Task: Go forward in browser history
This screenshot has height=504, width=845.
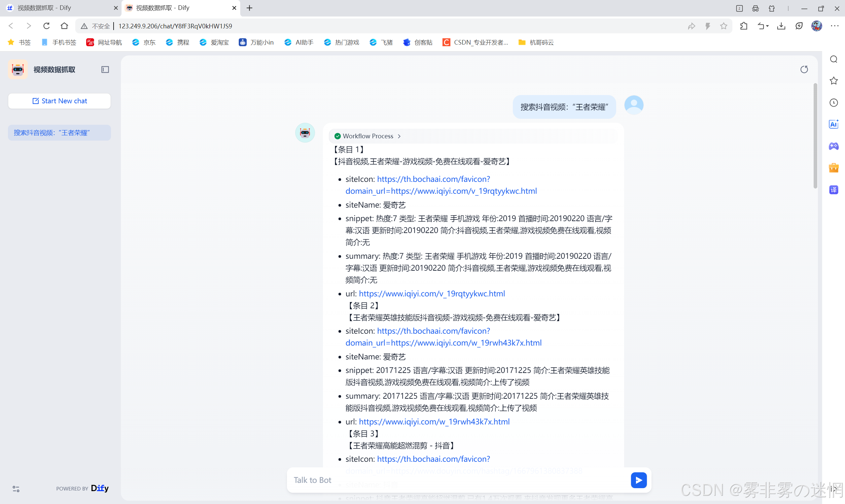Action: 29,26
